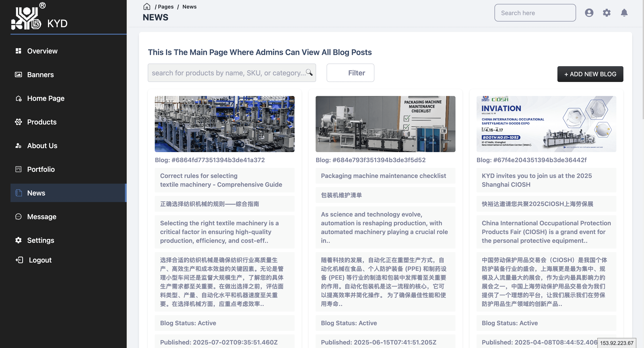
Task: Click Add New Blog button
Action: click(x=590, y=74)
